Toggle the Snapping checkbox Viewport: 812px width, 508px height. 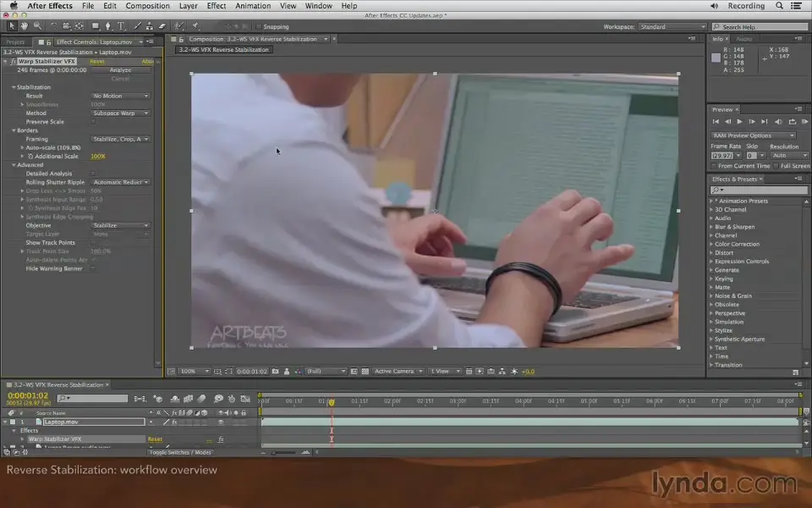pyautogui.click(x=259, y=26)
